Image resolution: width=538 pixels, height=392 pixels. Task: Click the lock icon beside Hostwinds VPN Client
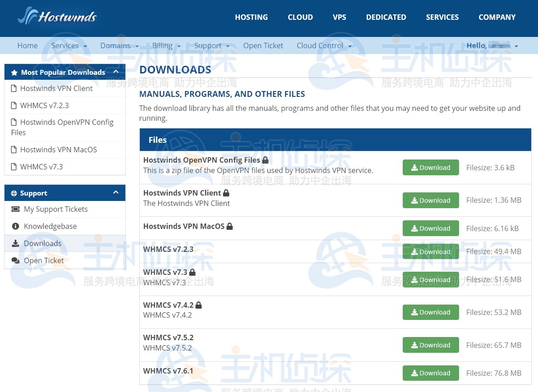226,193
